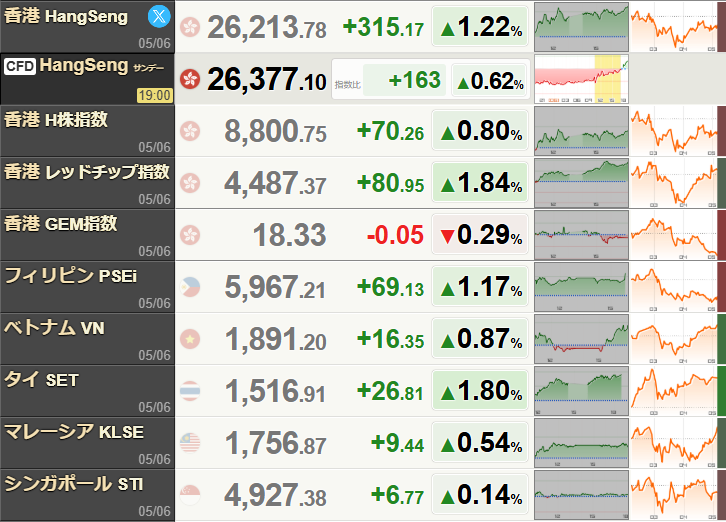Open KLSE intraday chart thumbnail
Viewport: 726px width, 522px height.
point(582,443)
